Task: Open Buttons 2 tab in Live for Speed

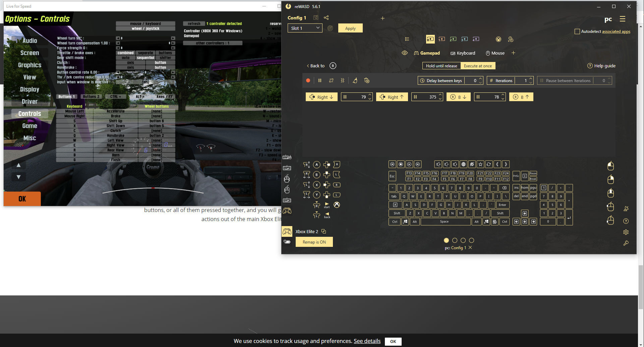Action: coord(91,96)
